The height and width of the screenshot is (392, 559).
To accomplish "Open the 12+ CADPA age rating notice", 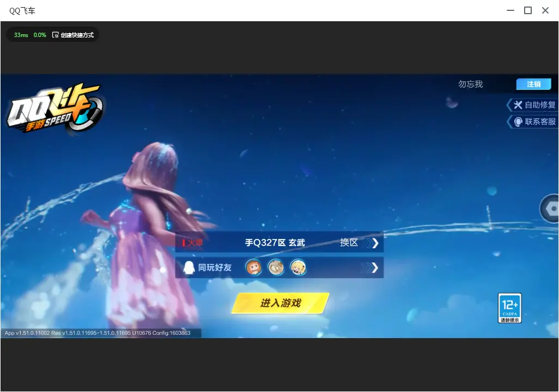I will 510,308.
